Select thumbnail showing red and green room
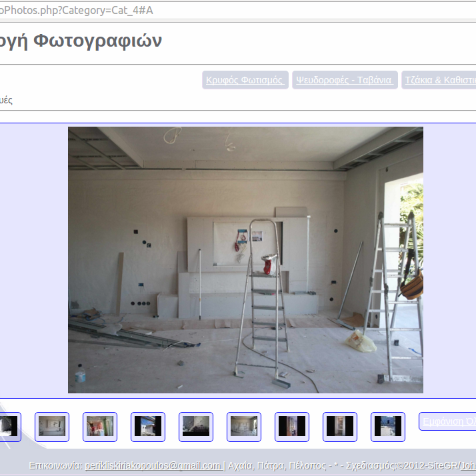Image resolution: width=476 pixels, height=476 pixels. pyautogui.click(x=100, y=427)
